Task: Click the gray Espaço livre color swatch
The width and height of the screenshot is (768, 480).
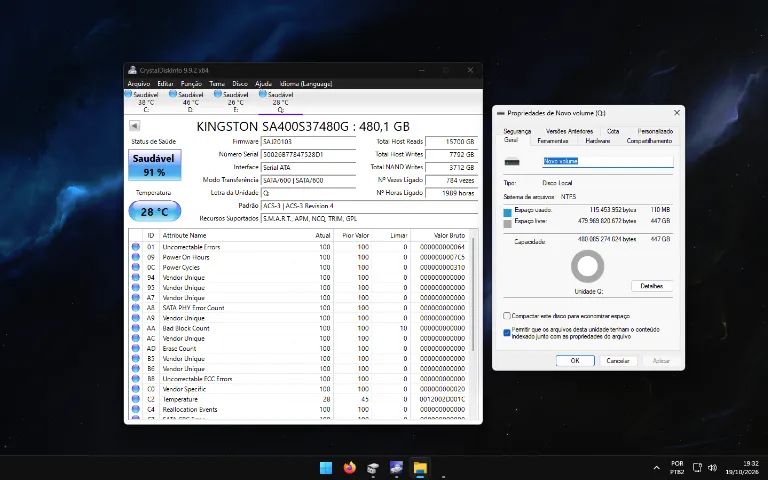Action: (507, 224)
